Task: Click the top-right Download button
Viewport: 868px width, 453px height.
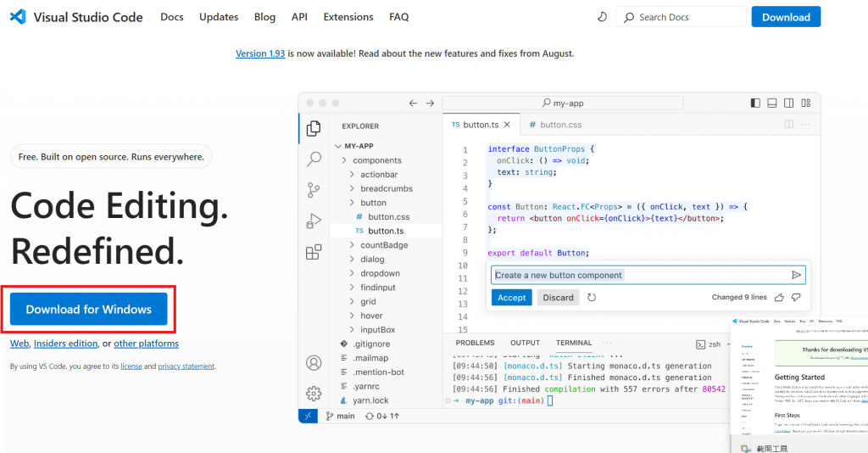Action: [786, 17]
